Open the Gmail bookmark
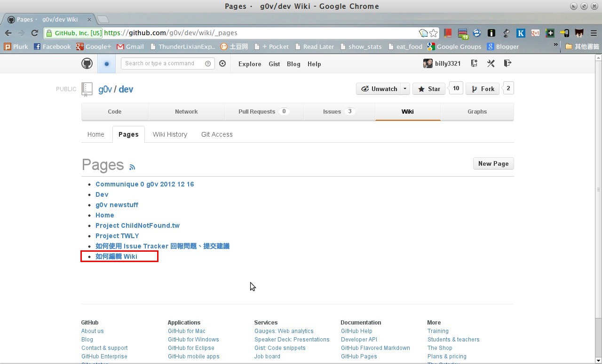This screenshot has width=602, height=364. pos(130,46)
